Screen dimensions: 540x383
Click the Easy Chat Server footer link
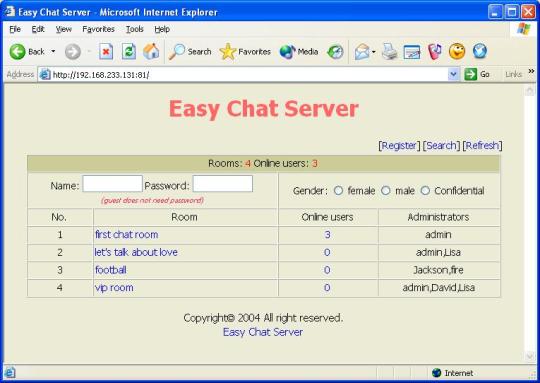coord(263,332)
